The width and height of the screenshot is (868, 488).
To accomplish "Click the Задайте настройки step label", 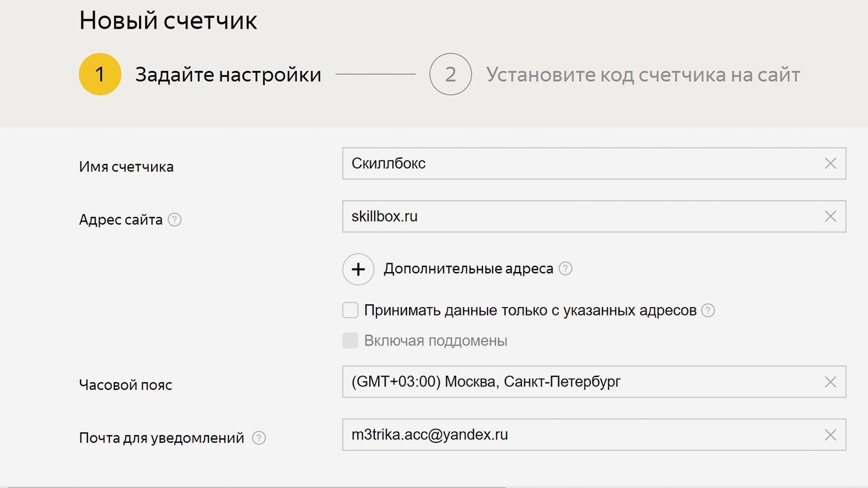I will point(228,75).
